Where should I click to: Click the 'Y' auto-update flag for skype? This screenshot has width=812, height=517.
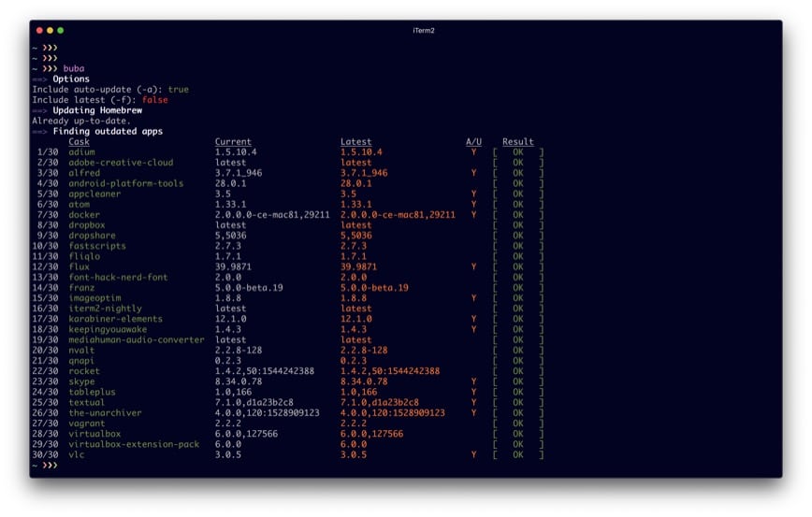[473, 381]
